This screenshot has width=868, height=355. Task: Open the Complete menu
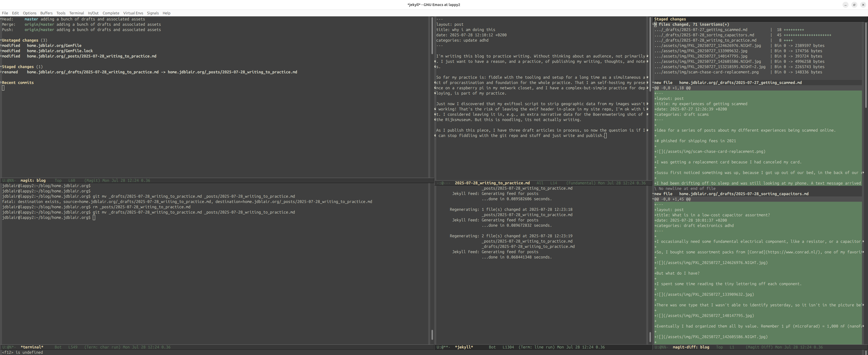point(111,13)
